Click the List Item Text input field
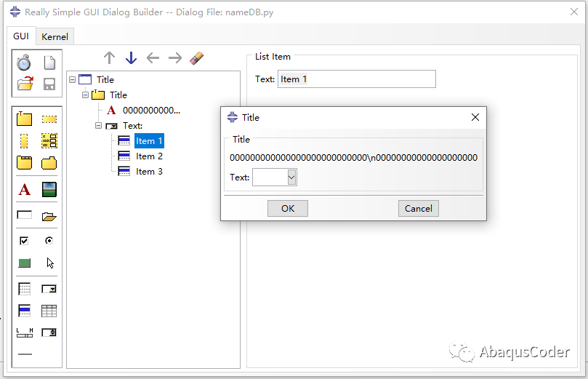 click(357, 79)
